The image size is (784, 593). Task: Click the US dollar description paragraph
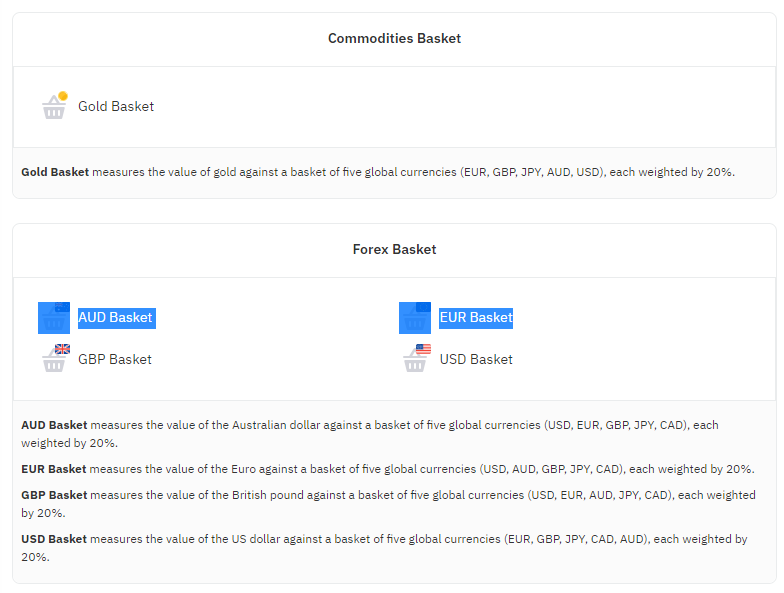tap(384, 548)
